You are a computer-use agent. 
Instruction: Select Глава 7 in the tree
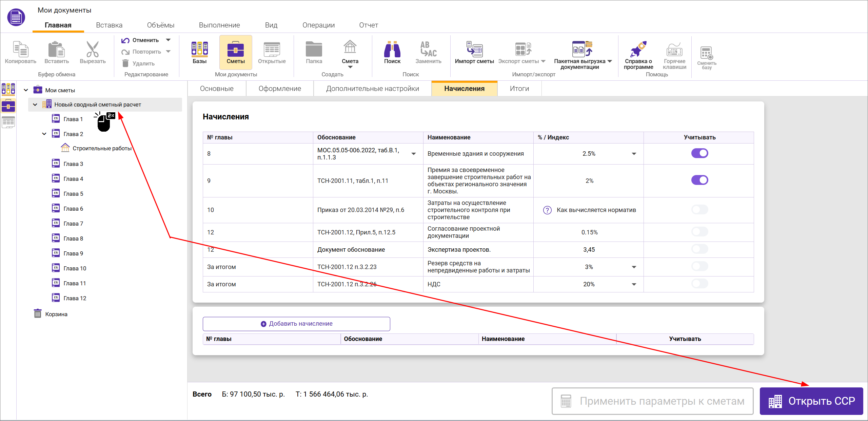pyautogui.click(x=73, y=224)
